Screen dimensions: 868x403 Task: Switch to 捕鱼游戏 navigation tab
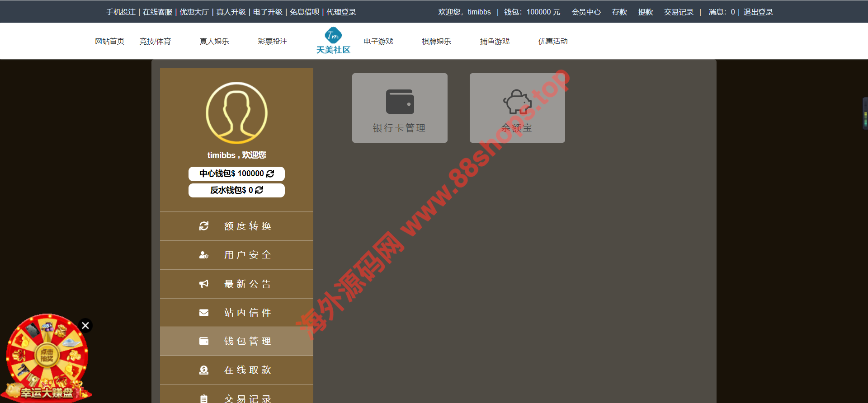[x=495, y=41]
